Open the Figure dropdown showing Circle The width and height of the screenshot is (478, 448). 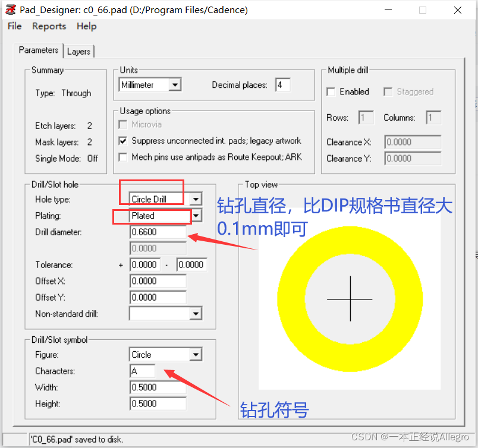pos(196,354)
